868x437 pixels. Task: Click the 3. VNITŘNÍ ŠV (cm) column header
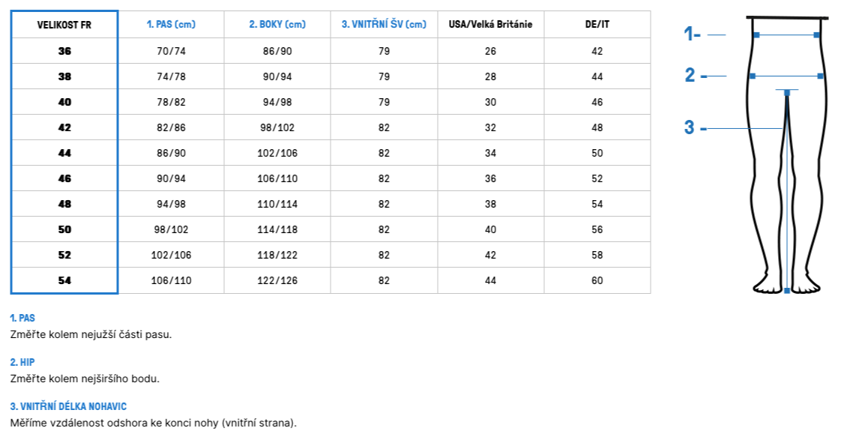click(x=384, y=25)
